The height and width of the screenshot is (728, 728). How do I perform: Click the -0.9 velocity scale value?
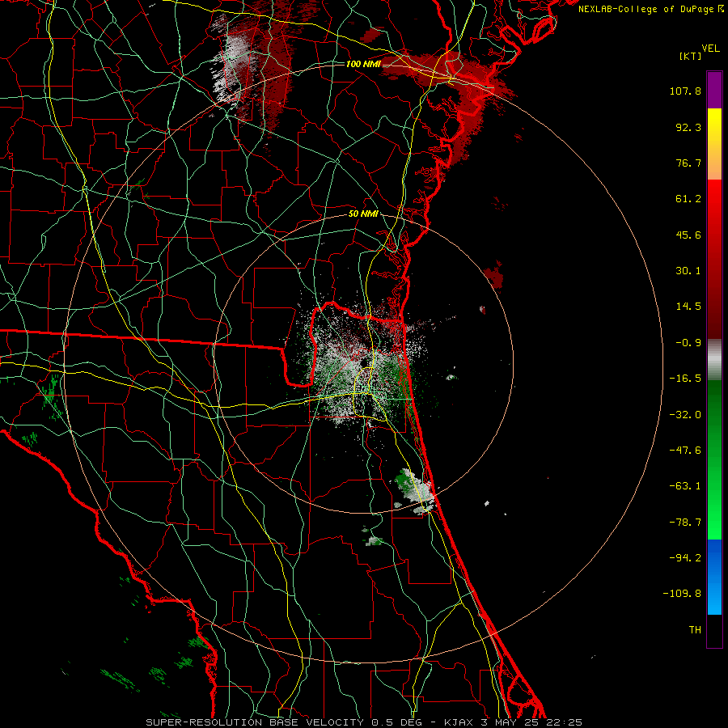click(688, 343)
